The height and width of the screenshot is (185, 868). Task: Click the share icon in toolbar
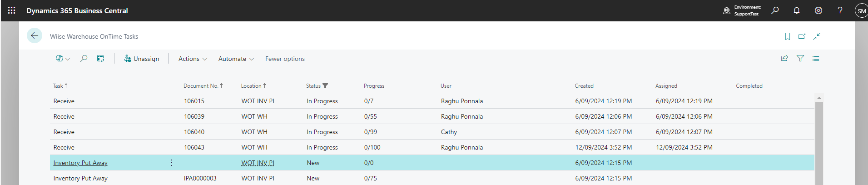pyautogui.click(x=784, y=58)
